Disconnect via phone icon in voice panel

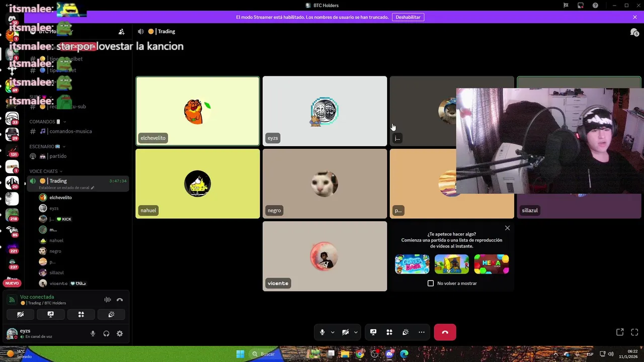[x=120, y=300]
